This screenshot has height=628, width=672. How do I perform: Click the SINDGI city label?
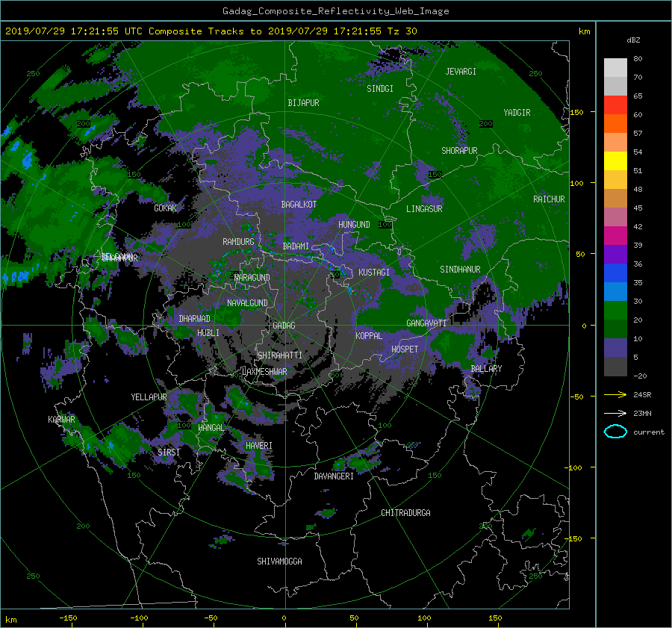380,89
